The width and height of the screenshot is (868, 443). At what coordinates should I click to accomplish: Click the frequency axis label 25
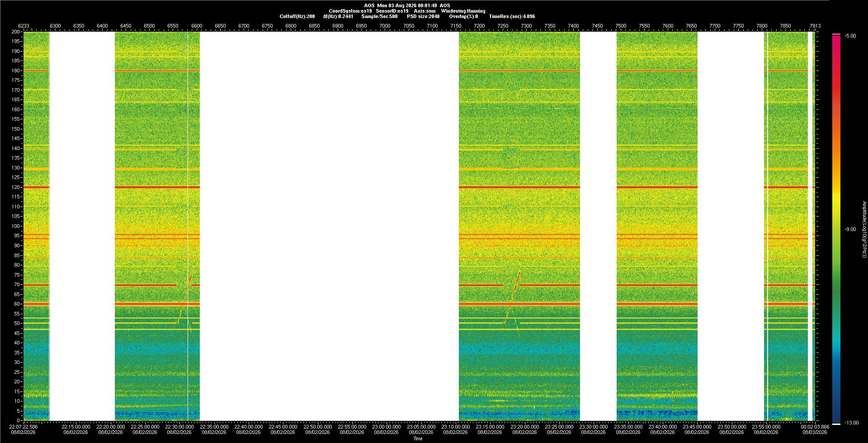[x=17, y=372]
